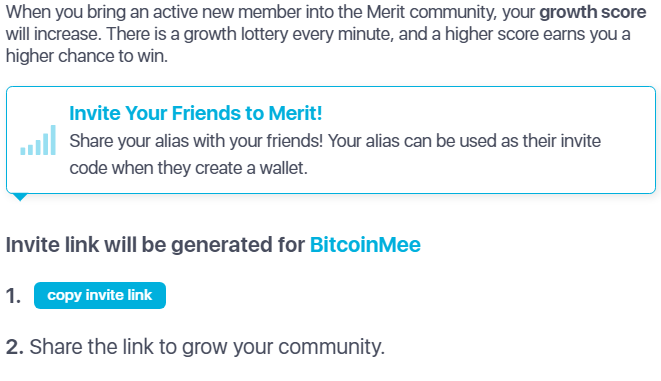Click code when they create a wallet line
The width and height of the screenshot is (661, 381).
click(x=188, y=168)
